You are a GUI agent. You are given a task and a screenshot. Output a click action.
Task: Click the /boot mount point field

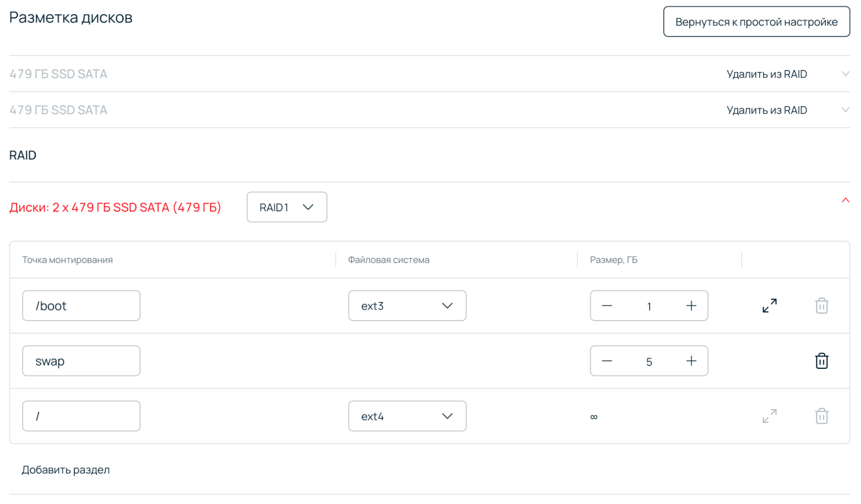click(x=81, y=306)
